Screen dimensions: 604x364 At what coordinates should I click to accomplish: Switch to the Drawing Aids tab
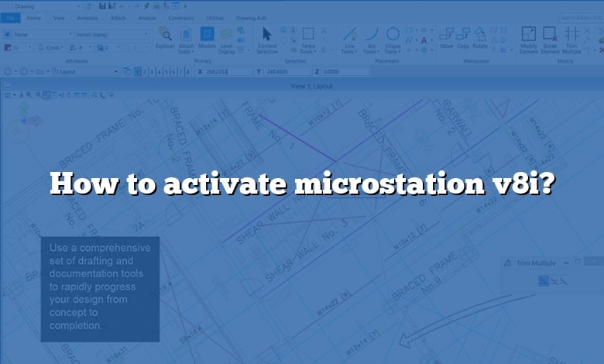click(251, 18)
